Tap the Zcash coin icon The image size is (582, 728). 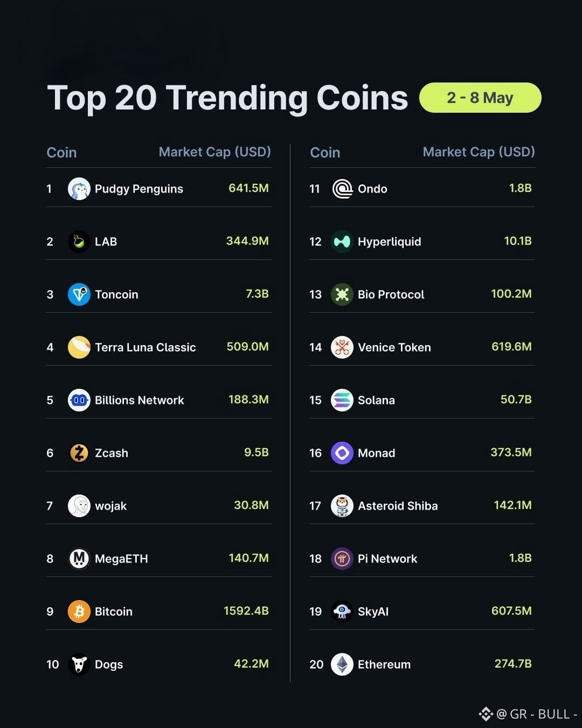coord(79,453)
